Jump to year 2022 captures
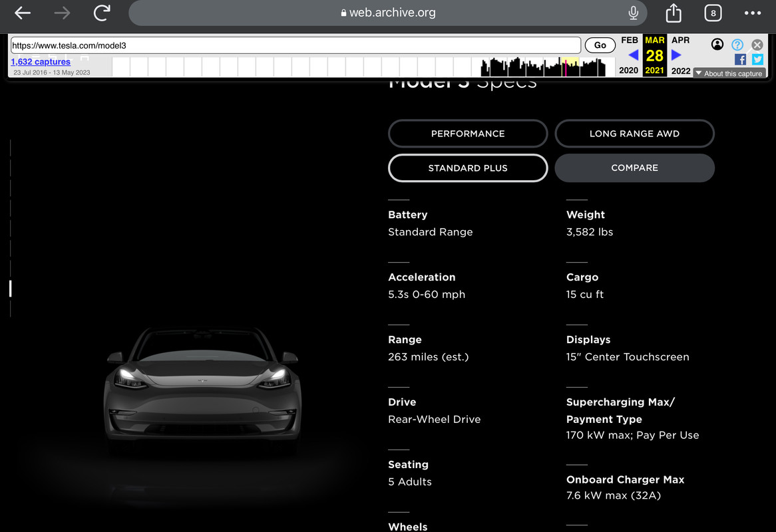 pos(680,70)
